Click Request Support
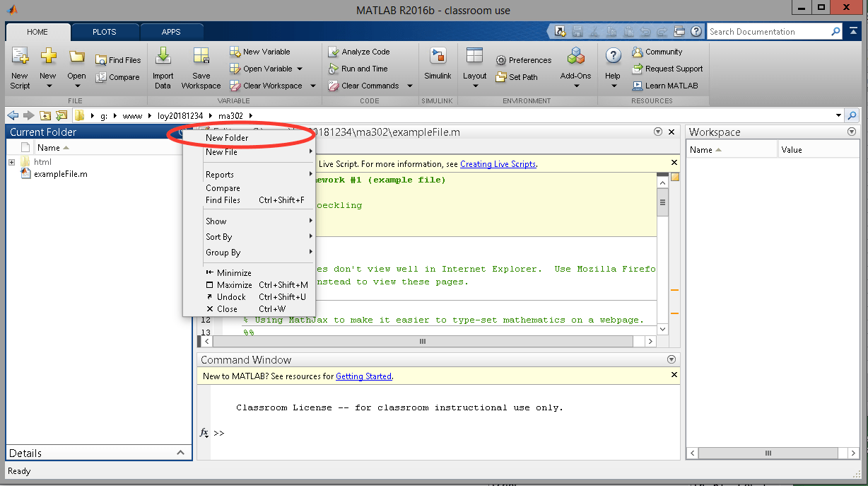Screen dimensions: 868x486 667,69
